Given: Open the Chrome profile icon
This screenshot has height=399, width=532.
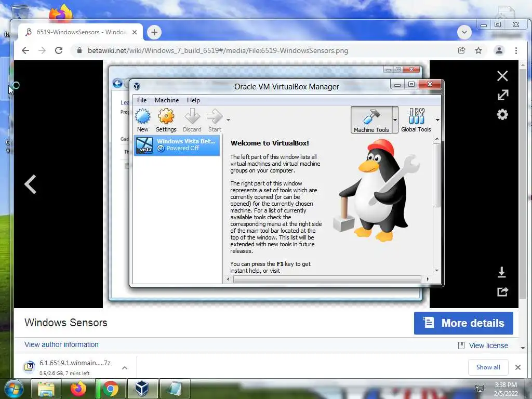Looking at the screenshot, I should click(x=499, y=50).
